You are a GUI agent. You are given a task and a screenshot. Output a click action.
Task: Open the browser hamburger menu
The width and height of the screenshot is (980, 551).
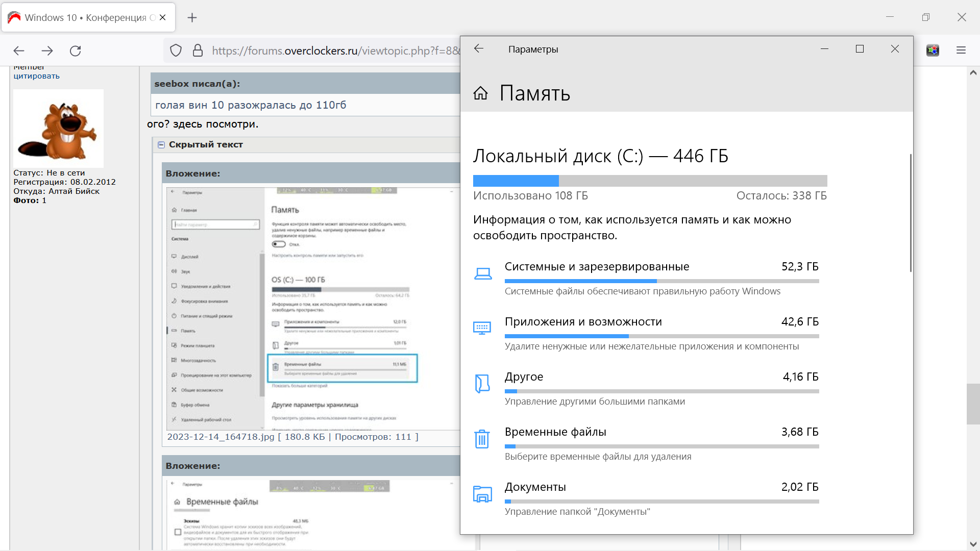coord(961,50)
